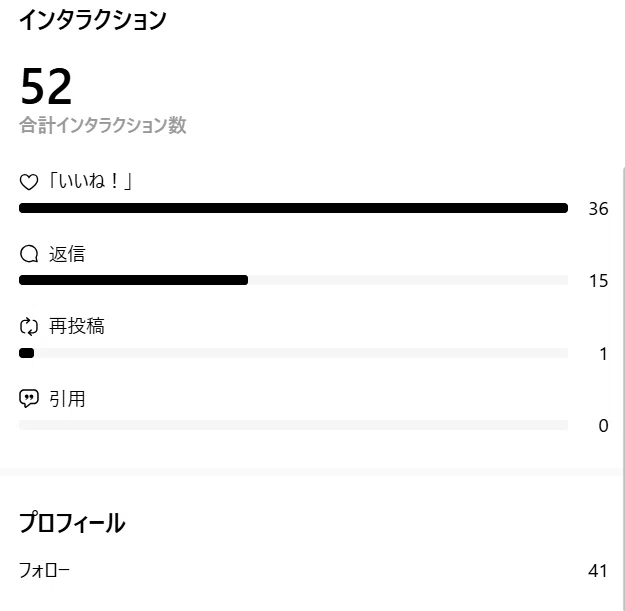The width and height of the screenshot is (625, 611).
Task: Click the repost arrows icon for 再投稿
Action: (x=29, y=326)
